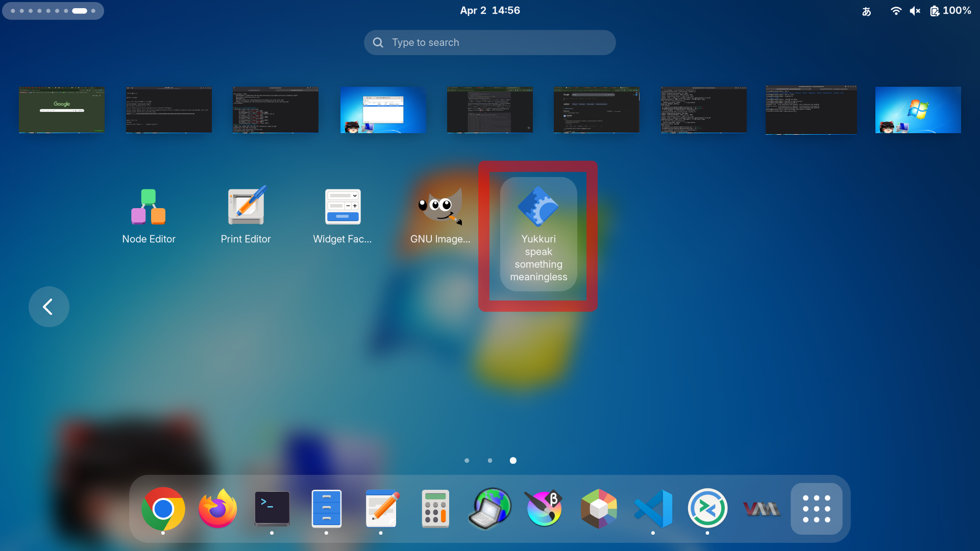Image resolution: width=980 pixels, height=551 pixels.
Task: Switch to the Google Chrome workspace thumbnail
Action: coord(62,110)
